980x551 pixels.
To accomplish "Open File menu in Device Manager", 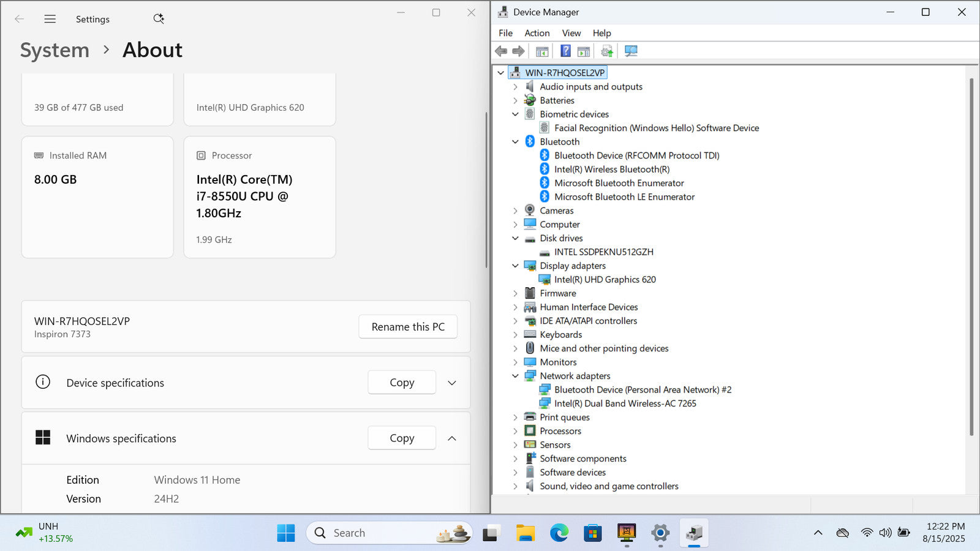I will pos(505,33).
